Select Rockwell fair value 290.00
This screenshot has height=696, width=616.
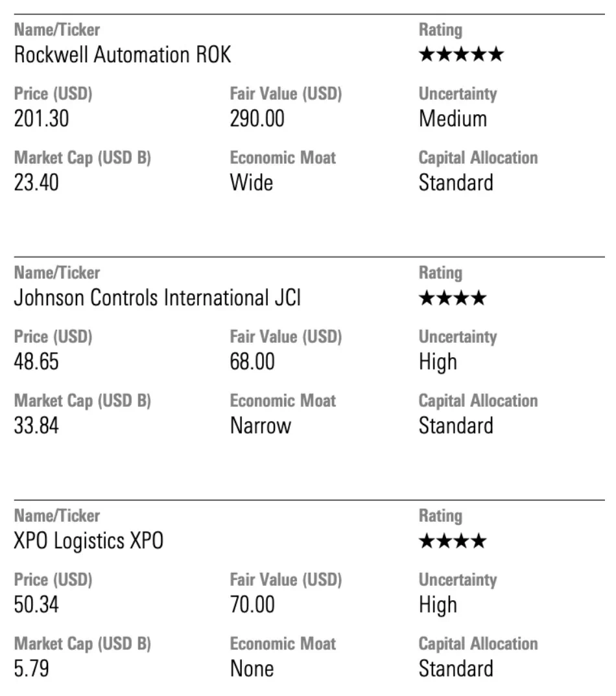coord(257,119)
